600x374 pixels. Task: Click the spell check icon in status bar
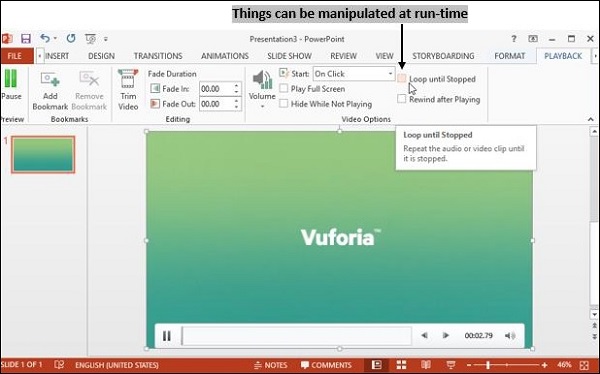point(59,365)
